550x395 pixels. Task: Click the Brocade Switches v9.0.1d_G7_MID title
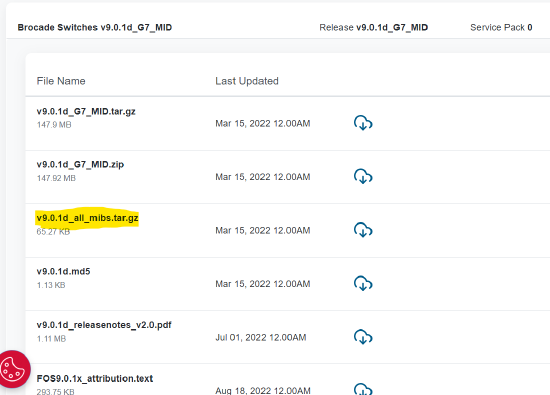tap(95, 27)
